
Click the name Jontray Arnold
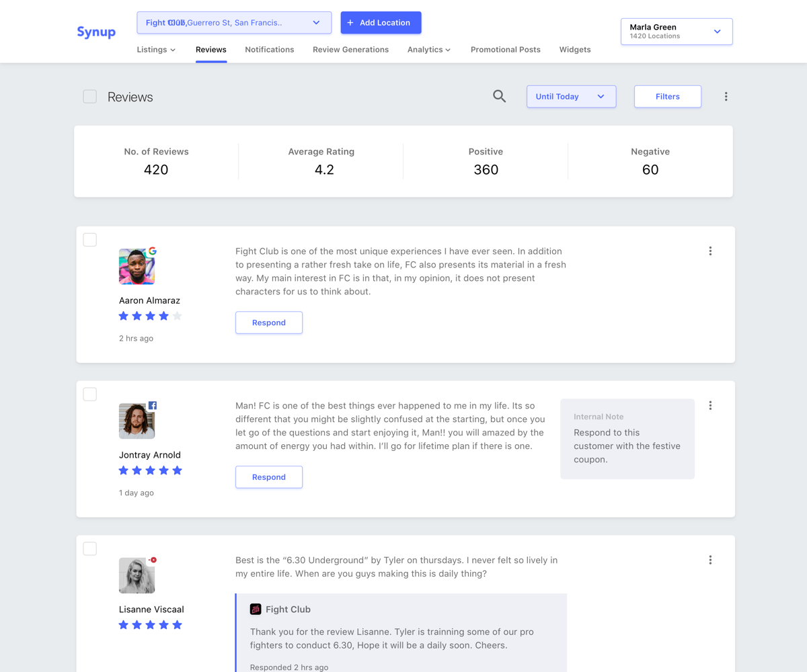[150, 455]
